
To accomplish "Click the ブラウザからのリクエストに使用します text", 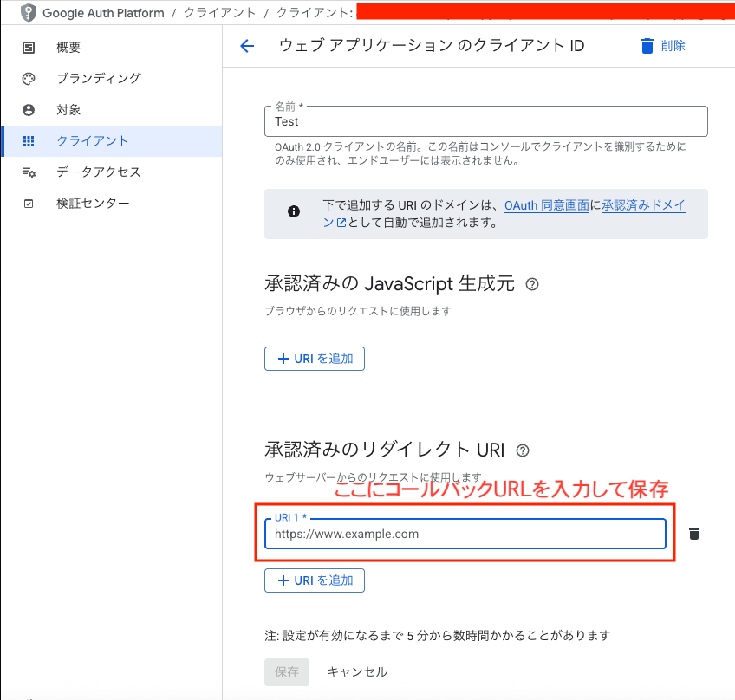I will click(358, 311).
